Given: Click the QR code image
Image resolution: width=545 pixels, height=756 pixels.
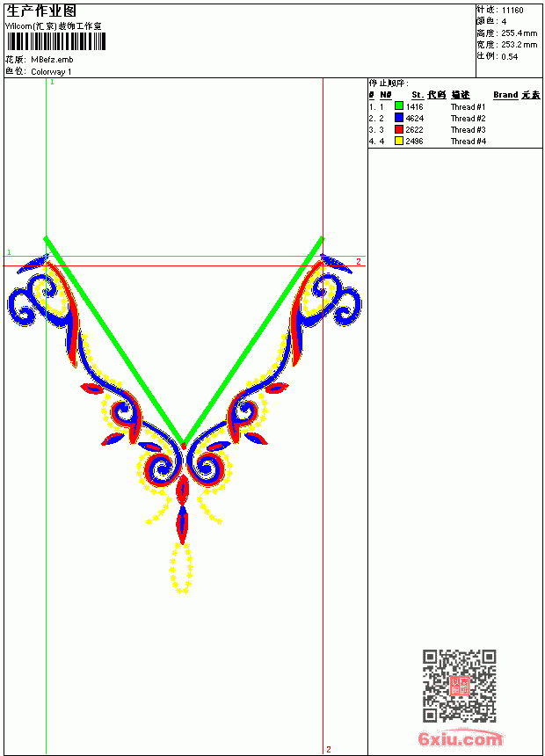Looking at the screenshot, I should [x=460, y=686].
